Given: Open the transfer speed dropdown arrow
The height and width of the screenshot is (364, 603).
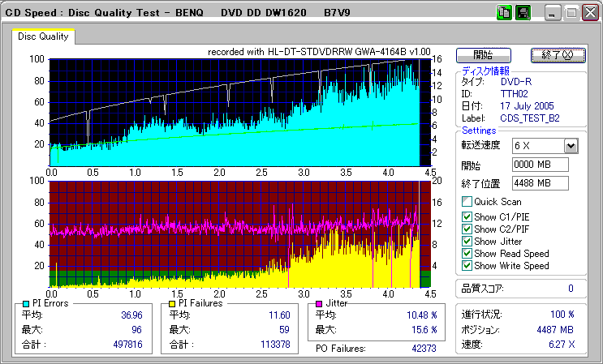Looking at the screenshot, I should 571,146.
